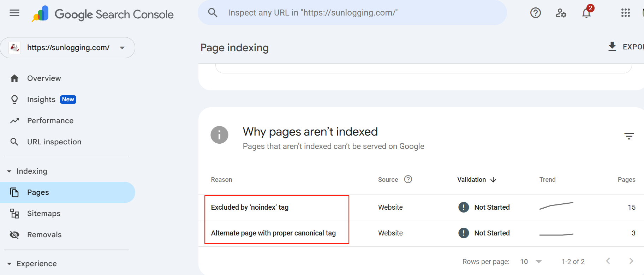Open the notifications bell
644x275 pixels.
pos(586,13)
